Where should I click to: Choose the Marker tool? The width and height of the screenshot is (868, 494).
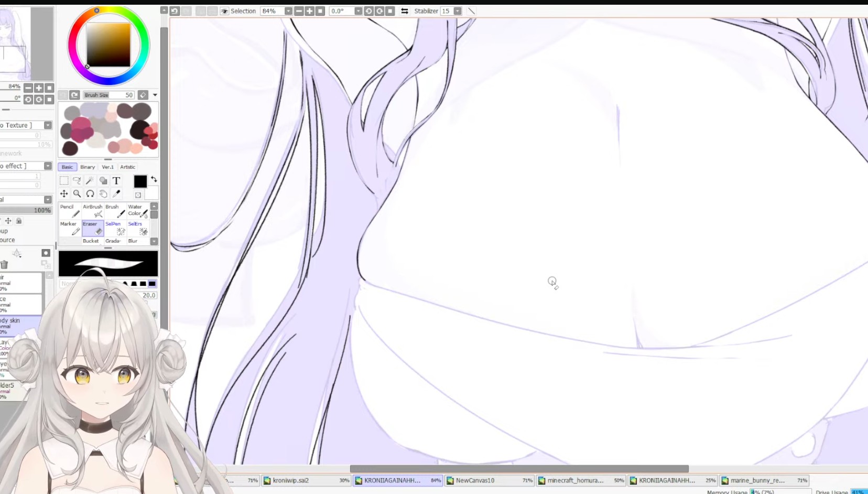pos(70,228)
